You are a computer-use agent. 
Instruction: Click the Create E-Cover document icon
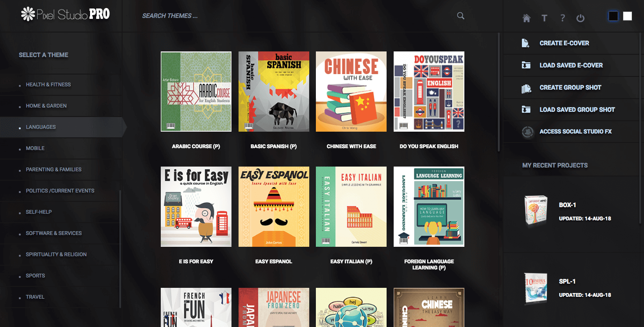pyautogui.click(x=526, y=43)
